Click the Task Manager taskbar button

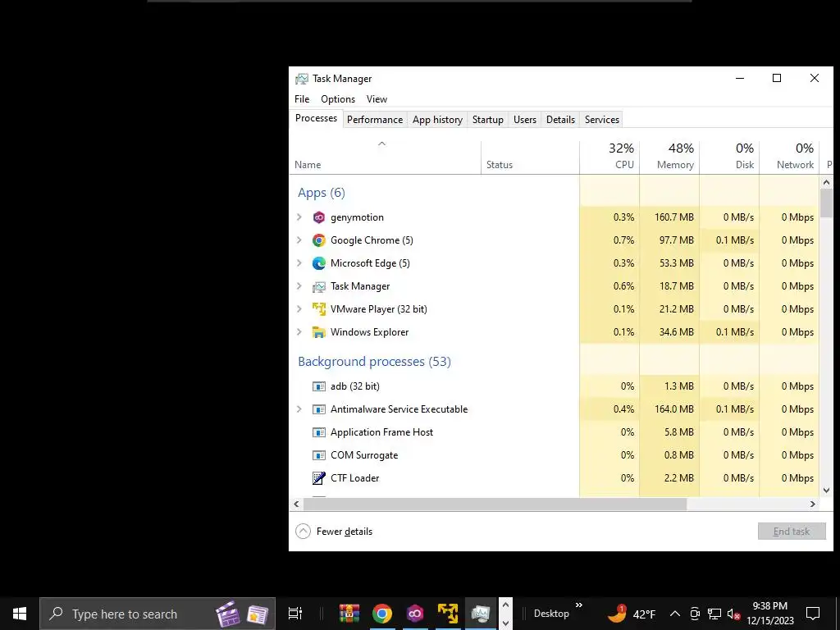(481, 614)
